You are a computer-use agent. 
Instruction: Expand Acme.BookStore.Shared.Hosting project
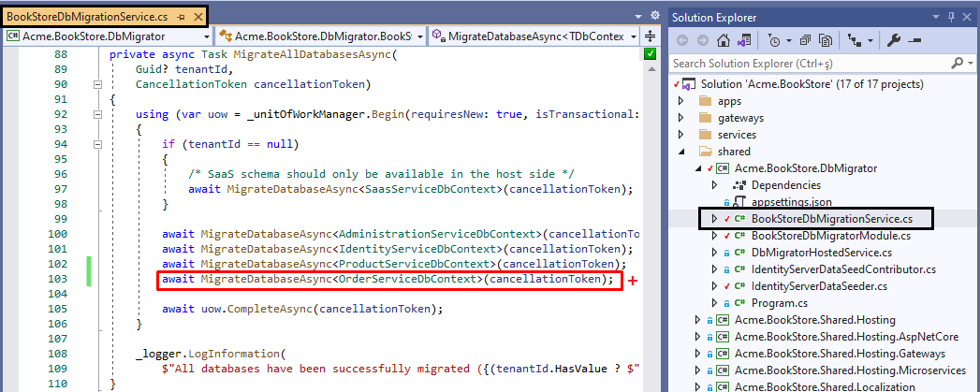[698, 320]
